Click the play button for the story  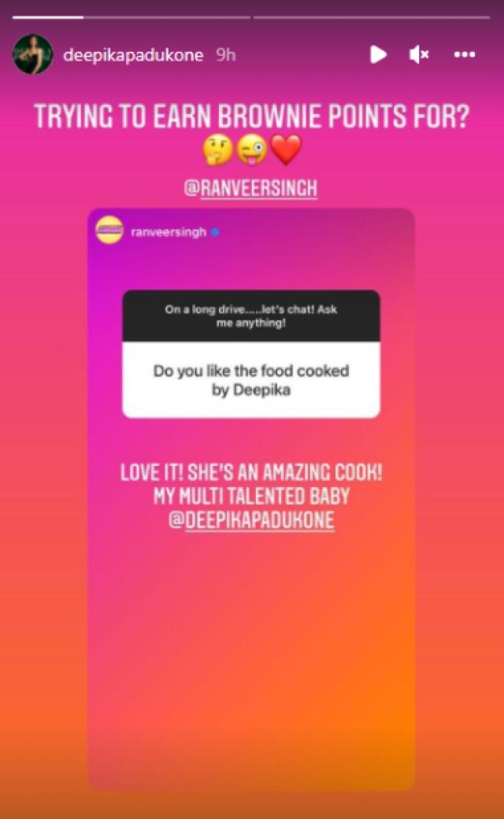pyautogui.click(x=378, y=54)
